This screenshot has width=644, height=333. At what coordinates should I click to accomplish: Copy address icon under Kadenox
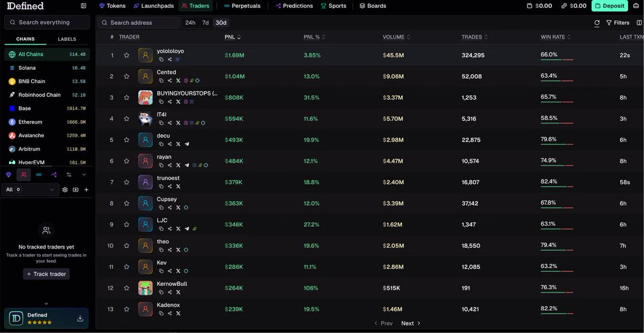coord(161,313)
